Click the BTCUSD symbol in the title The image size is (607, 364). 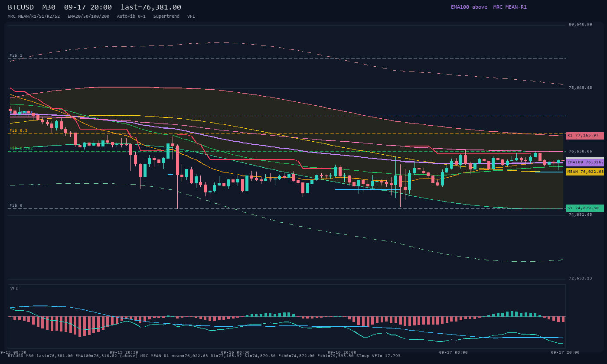tap(21, 7)
